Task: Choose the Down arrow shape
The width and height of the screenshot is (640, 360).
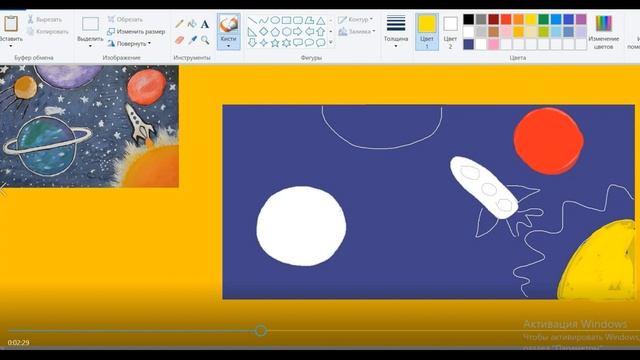Action: click(252, 42)
